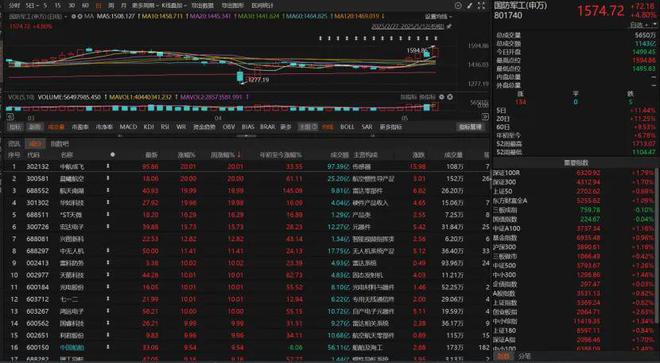Close the volume sub-chart panel
This screenshot has width=660, height=363.
[450, 97]
